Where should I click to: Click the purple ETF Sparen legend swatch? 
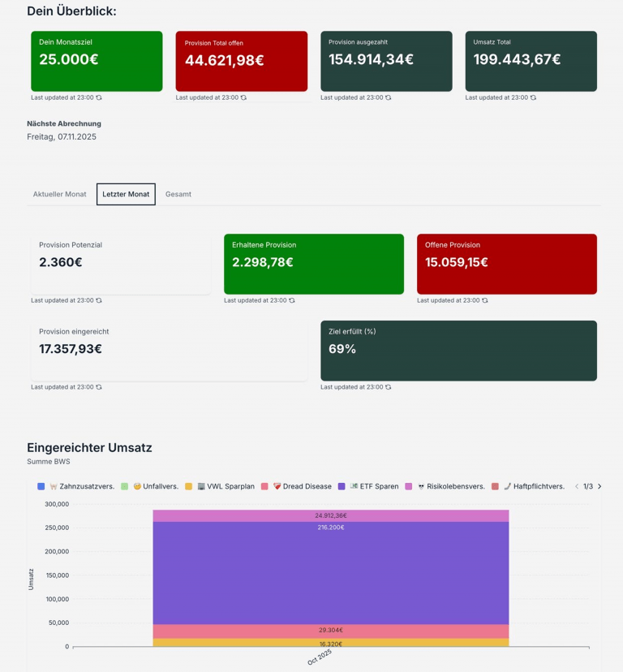click(342, 486)
